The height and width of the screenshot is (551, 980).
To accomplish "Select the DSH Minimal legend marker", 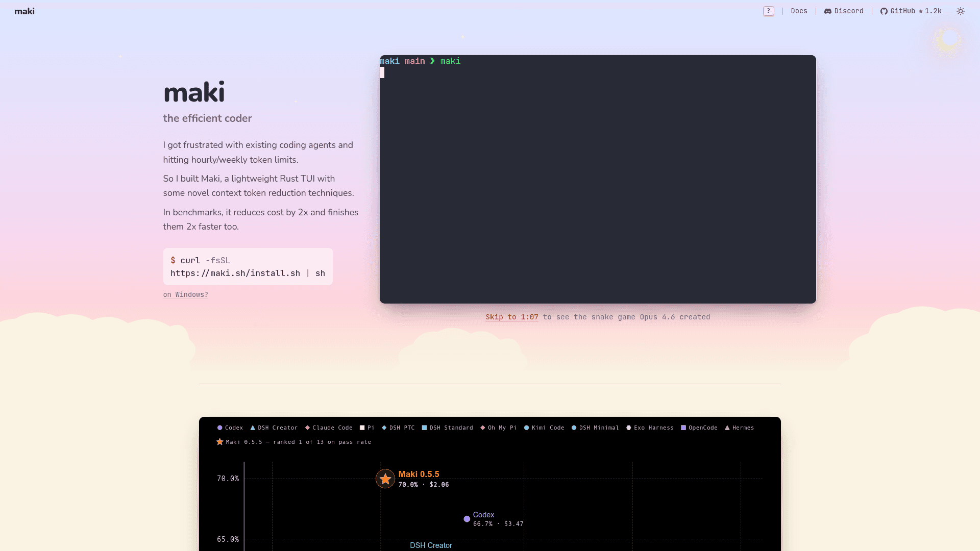I will [574, 428].
